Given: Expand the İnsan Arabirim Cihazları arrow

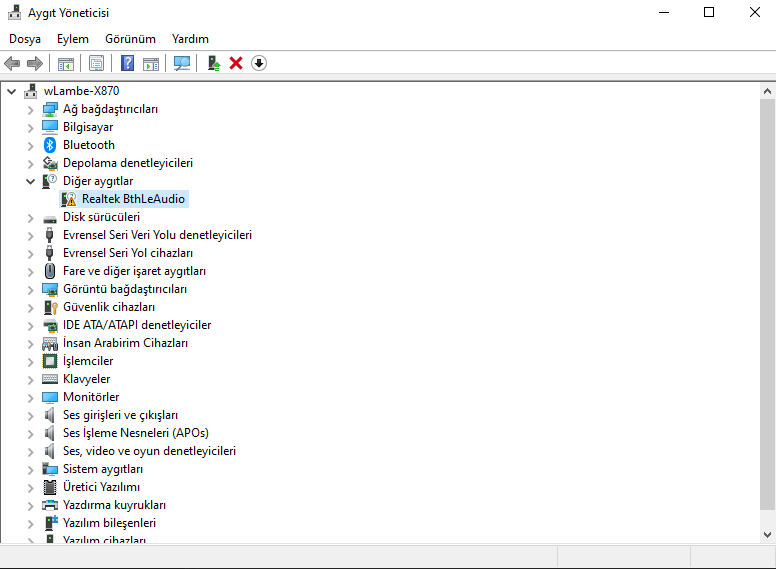Looking at the screenshot, I should pos(31,344).
